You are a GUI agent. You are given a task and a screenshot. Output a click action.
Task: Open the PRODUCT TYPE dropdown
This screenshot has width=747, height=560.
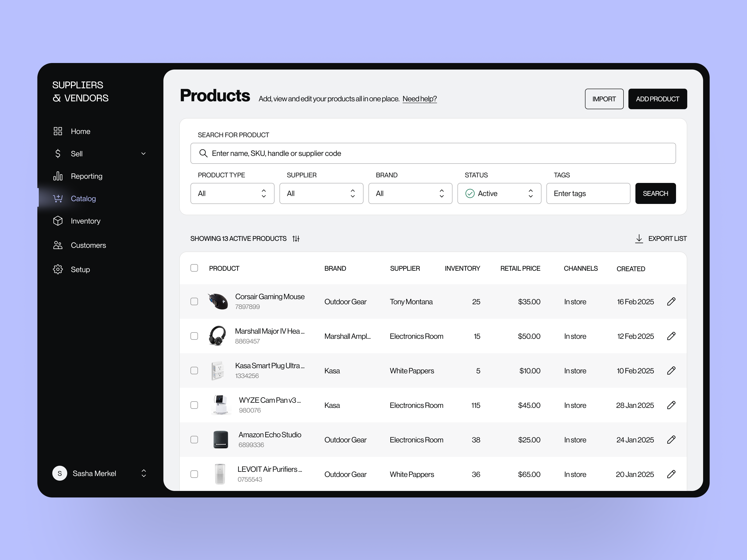[232, 193]
